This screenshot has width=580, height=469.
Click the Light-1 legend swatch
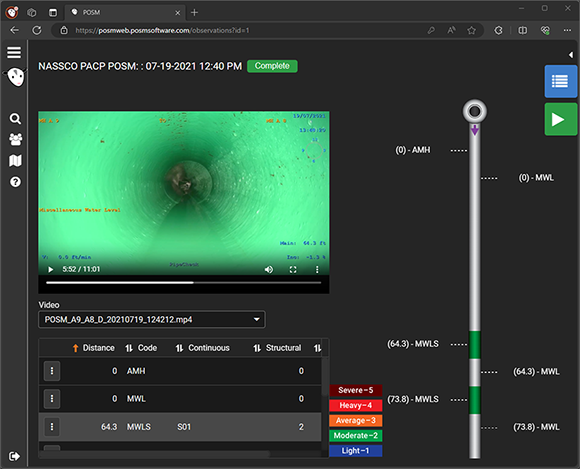click(355, 451)
